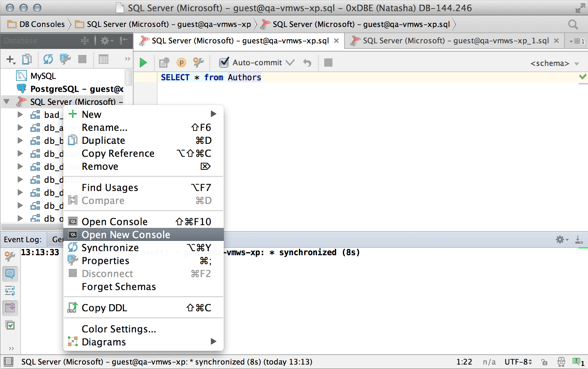The image size is (588, 369).
Task: Open the hidden tabs list dropdown
Action: (577, 41)
